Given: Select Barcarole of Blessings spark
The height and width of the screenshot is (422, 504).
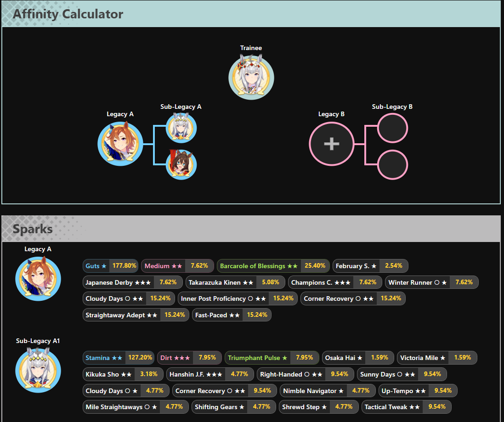Looking at the screenshot, I should (x=273, y=266).
